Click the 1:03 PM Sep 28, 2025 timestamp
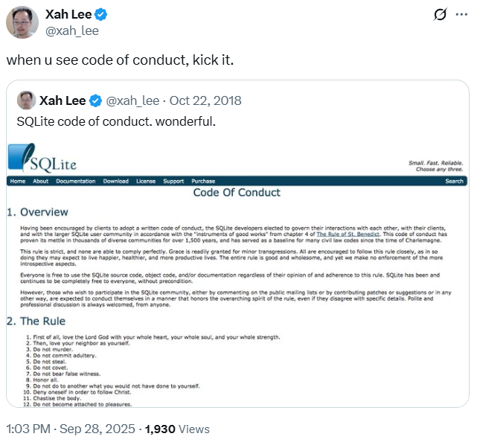 tap(71, 429)
